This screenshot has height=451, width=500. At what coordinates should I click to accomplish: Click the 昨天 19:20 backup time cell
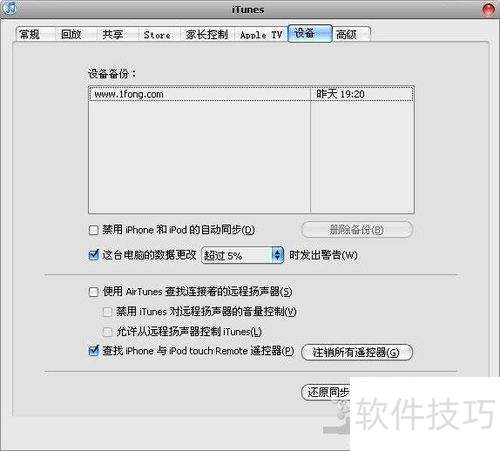362,94
